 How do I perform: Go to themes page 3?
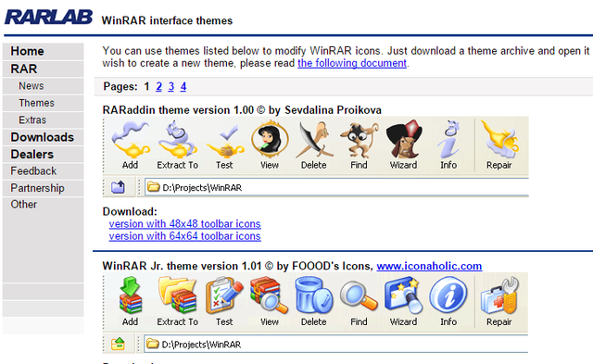point(170,87)
